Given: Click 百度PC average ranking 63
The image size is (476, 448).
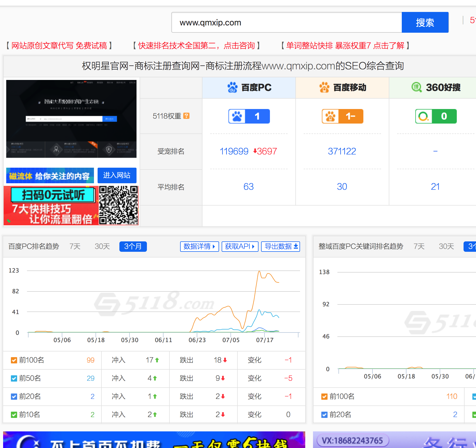Looking at the screenshot, I should pos(248,187).
